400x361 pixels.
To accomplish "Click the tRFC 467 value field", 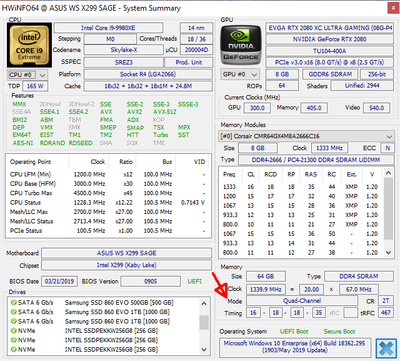I will point(386,313).
